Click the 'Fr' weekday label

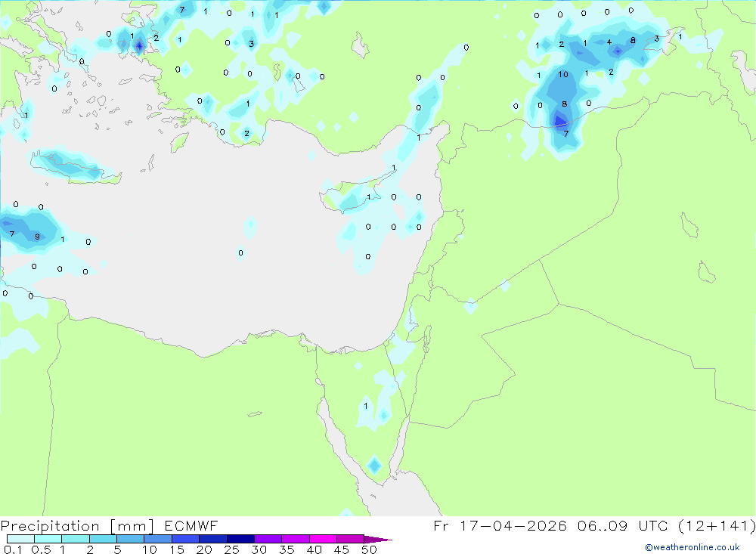[x=442, y=525]
